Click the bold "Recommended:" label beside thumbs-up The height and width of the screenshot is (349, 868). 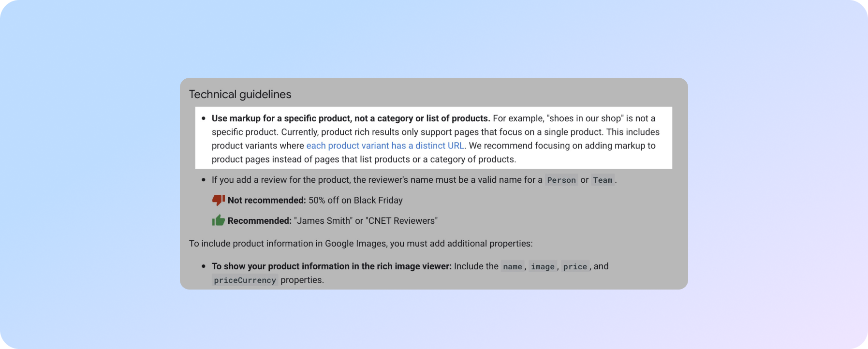tap(259, 221)
